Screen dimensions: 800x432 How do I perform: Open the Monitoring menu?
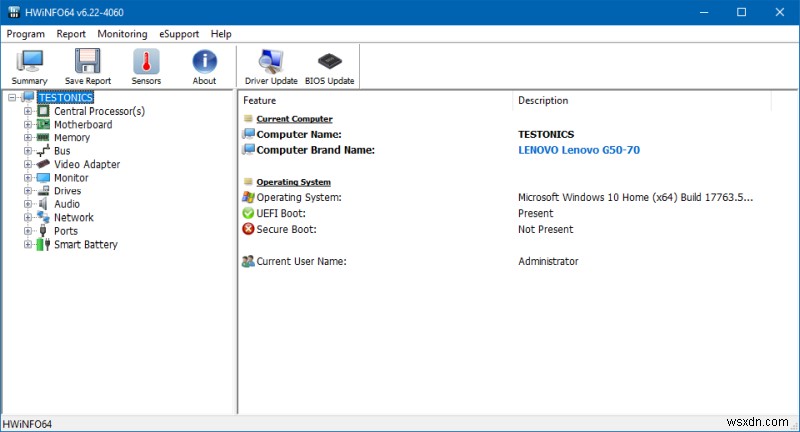tap(122, 33)
